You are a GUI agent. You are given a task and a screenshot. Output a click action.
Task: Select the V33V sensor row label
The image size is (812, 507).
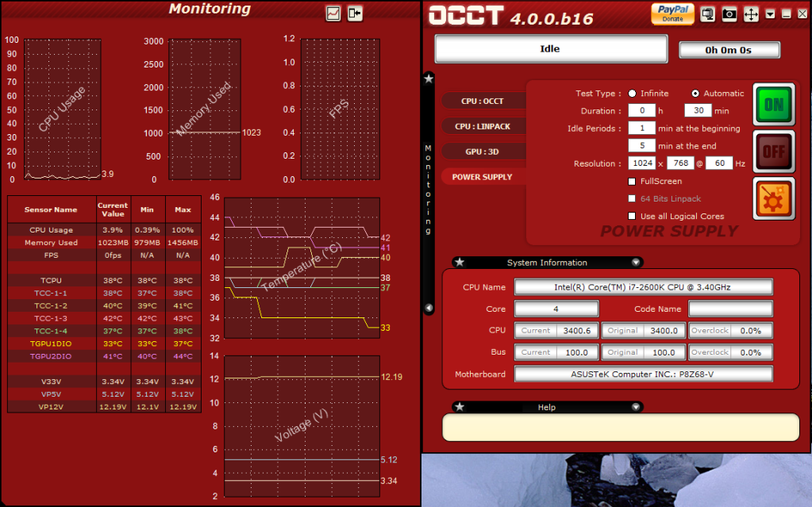pos(52,381)
